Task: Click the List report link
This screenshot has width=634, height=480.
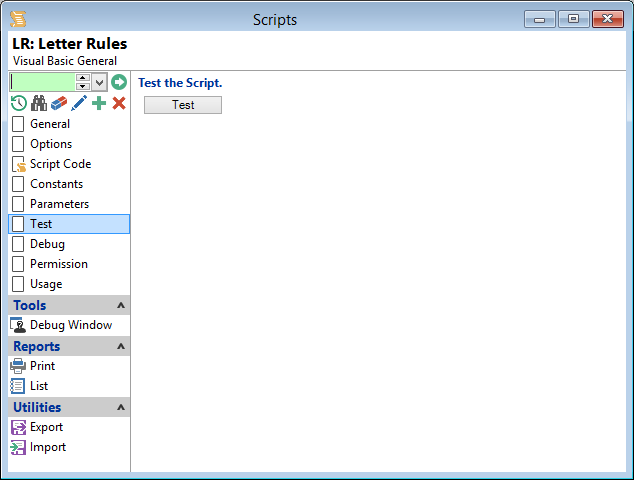Action: pyautogui.click(x=39, y=386)
